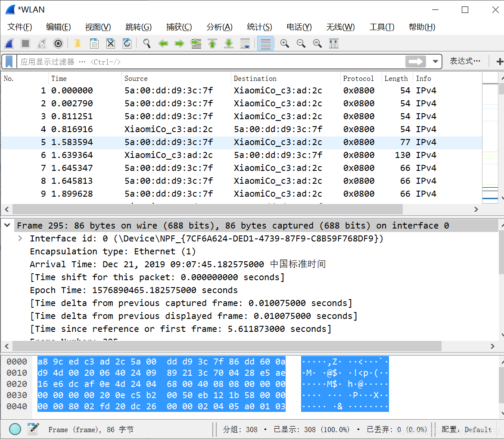Collapse the Frame 295 tree node

[7, 226]
